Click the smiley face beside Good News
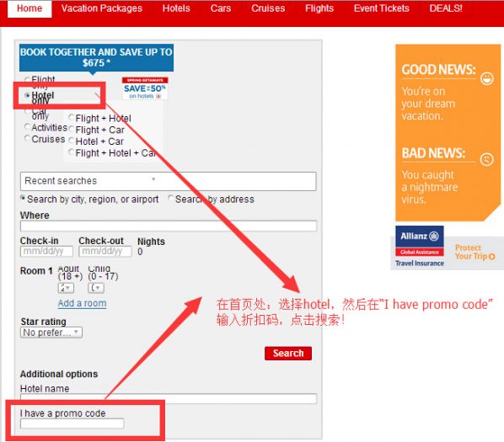The height and width of the screenshot is (442, 504). (x=486, y=78)
